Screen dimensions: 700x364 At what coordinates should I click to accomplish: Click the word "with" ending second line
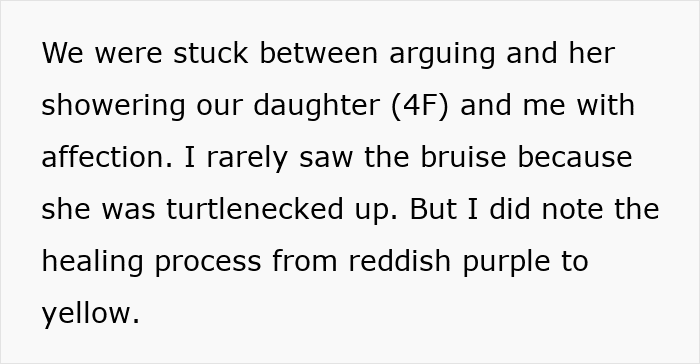coord(606,105)
